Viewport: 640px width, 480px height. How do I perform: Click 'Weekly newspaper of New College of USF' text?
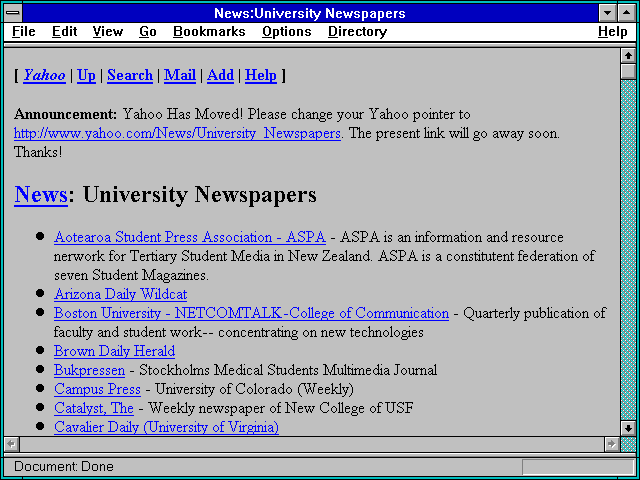point(281,408)
